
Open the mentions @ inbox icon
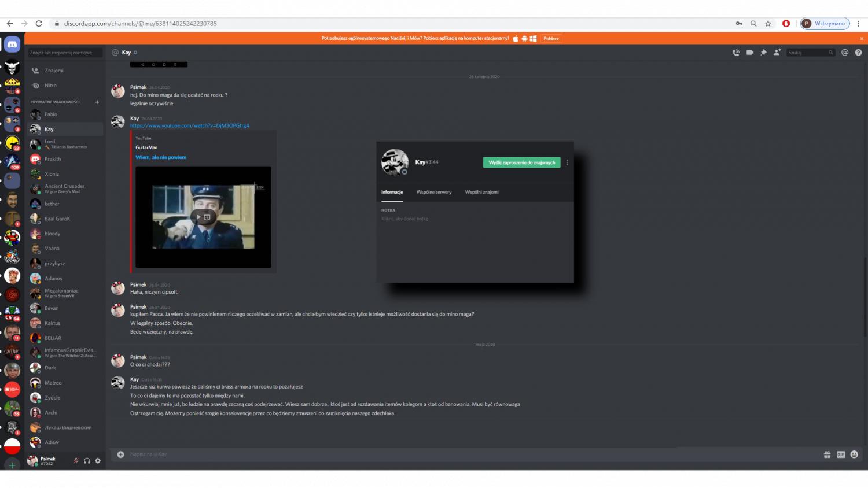click(x=845, y=53)
